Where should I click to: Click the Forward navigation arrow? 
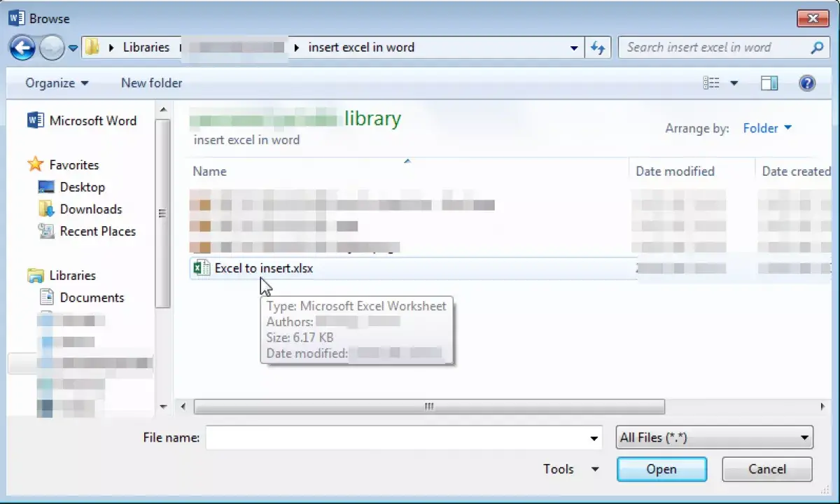pos(52,48)
